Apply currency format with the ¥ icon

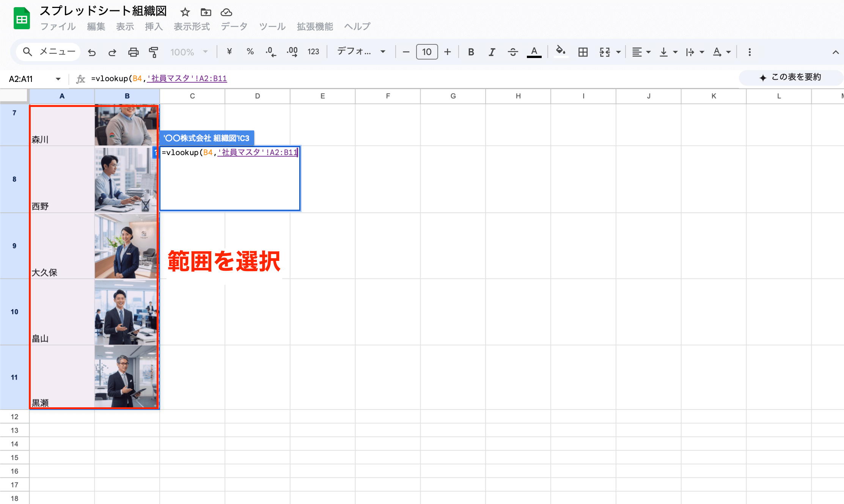[x=229, y=52]
